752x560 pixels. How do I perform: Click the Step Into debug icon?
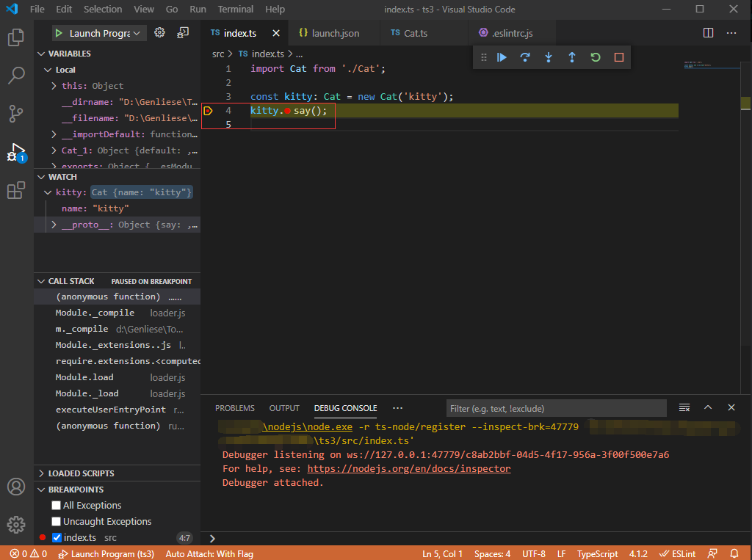click(549, 57)
